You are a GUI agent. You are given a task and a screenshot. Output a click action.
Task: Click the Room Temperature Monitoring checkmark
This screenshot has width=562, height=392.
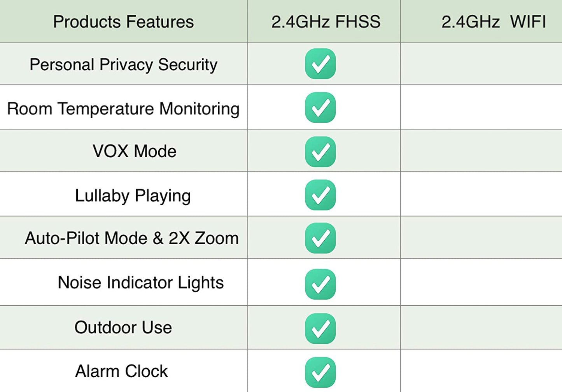click(x=320, y=107)
